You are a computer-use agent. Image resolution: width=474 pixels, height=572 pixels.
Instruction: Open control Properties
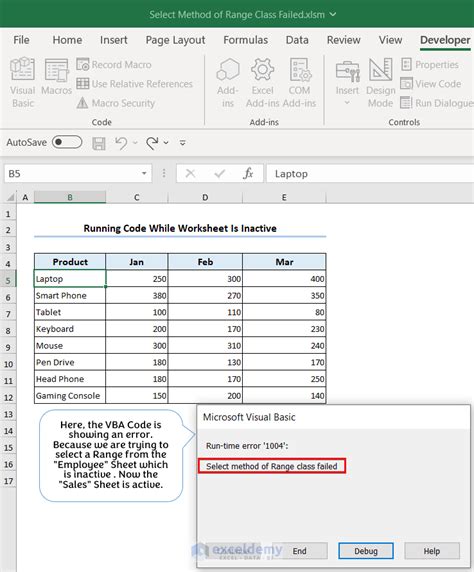coord(429,65)
